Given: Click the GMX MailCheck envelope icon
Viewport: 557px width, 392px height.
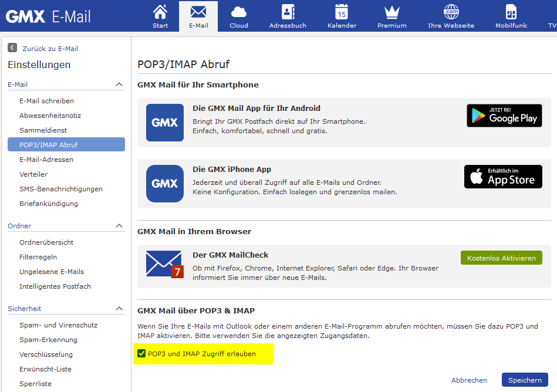Looking at the screenshot, I should pyautogui.click(x=164, y=265).
